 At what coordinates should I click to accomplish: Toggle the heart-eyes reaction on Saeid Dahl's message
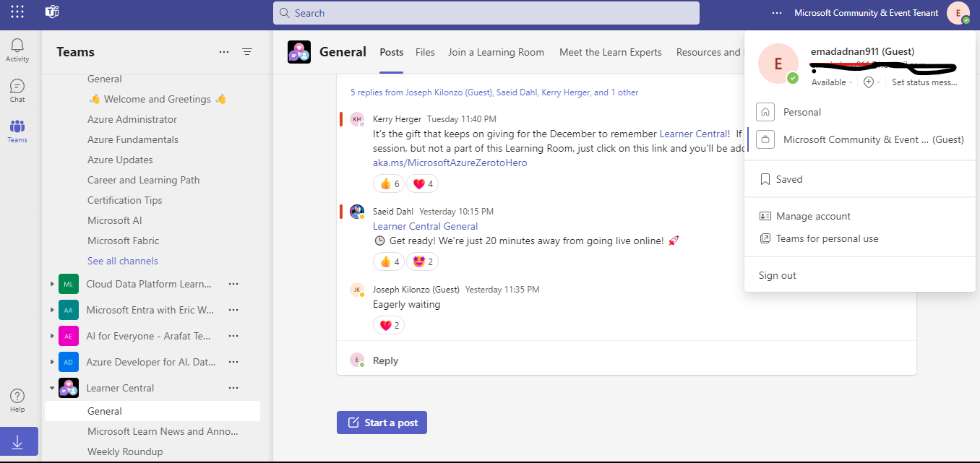click(422, 261)
